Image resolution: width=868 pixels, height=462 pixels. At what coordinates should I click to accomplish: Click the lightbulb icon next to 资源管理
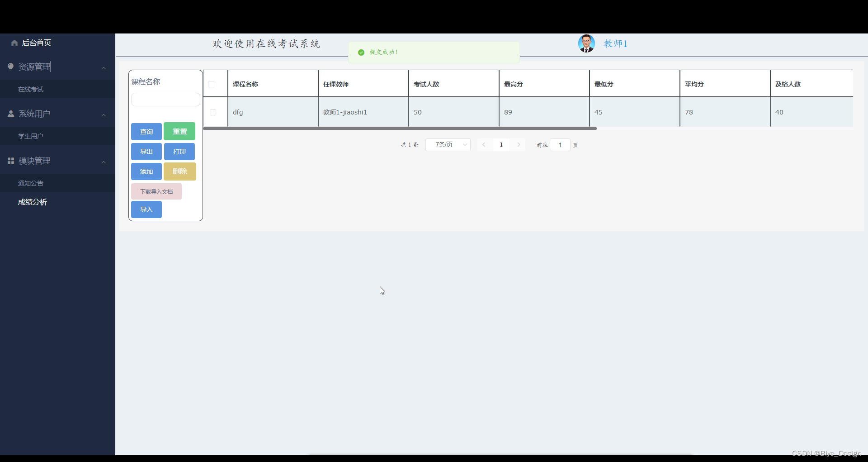11,67
